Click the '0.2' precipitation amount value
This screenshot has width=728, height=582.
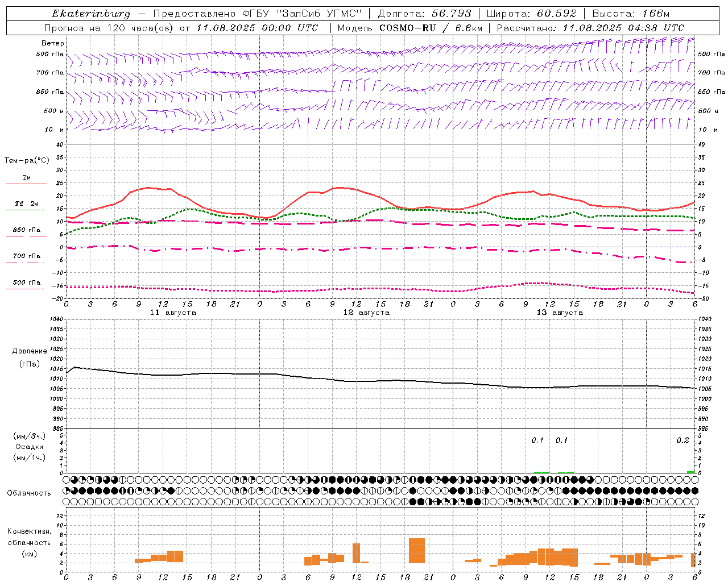682,440
